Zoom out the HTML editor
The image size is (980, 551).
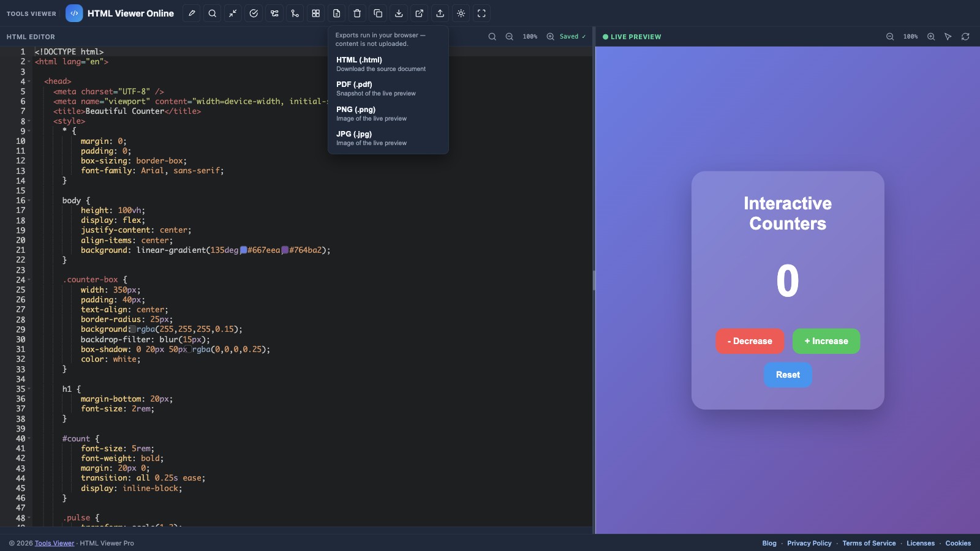[x=509, y=37]
